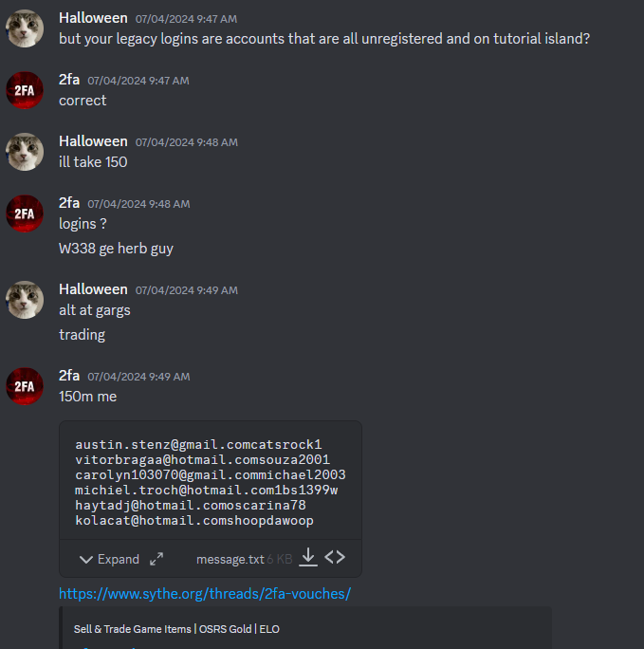Open the 2fa username on the 9:49 AM message
644x649 pixels.
(x=69, y=376)
